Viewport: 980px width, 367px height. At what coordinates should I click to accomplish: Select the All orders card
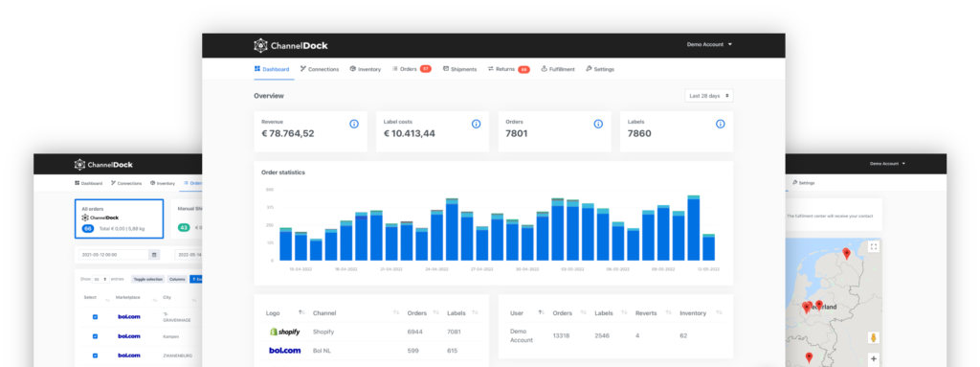(119, 218)
